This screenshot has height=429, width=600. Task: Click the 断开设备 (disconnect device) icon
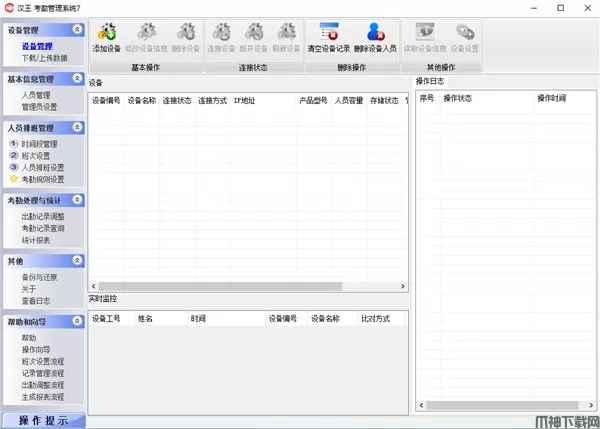(x=254, y=32)
